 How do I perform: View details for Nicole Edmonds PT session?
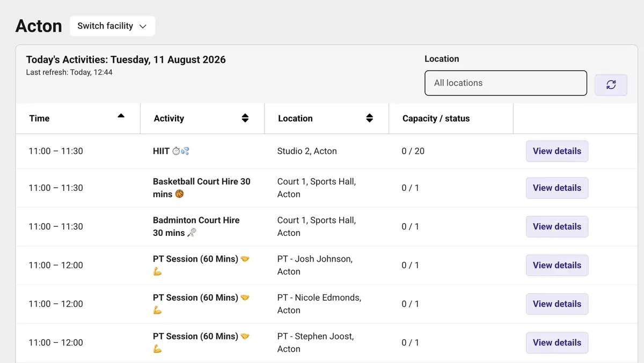(557, 303)
